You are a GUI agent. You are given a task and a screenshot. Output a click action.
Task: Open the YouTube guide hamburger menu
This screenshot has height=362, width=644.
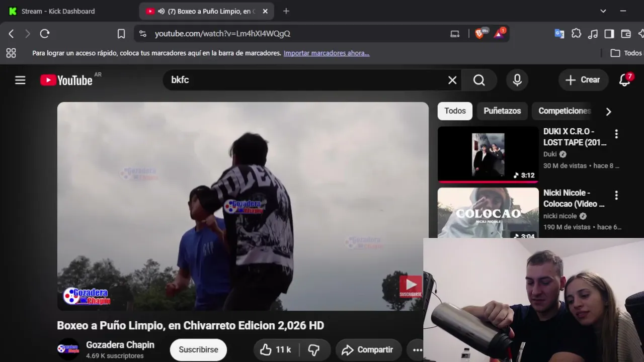pyautogui.click(x=20, y=80)
